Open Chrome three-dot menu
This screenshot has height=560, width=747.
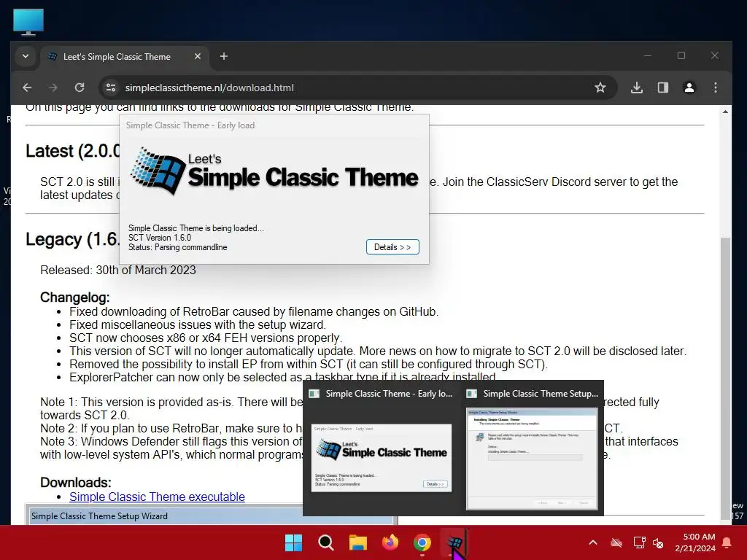[x=715, y=87]
